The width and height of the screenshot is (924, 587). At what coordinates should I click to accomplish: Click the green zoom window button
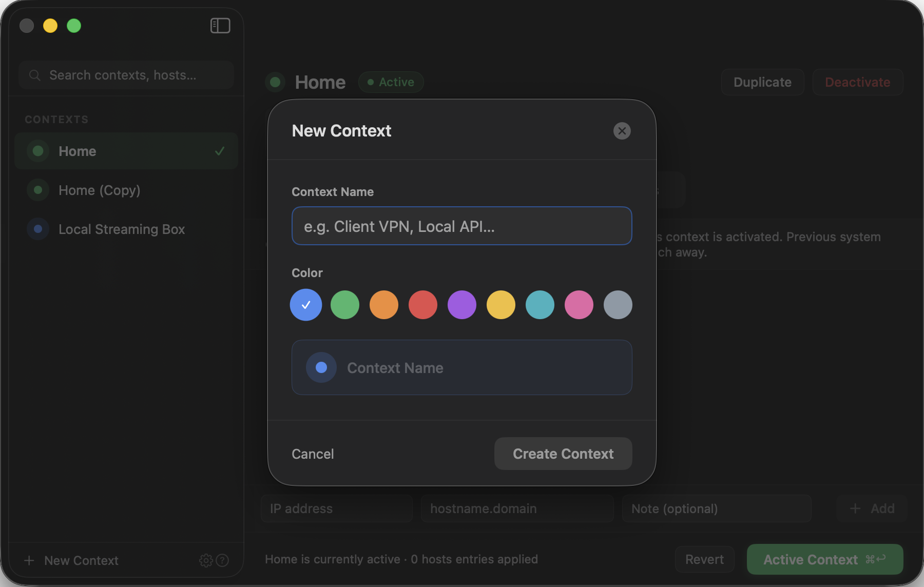pyautogui.click(x=74, y=26)
